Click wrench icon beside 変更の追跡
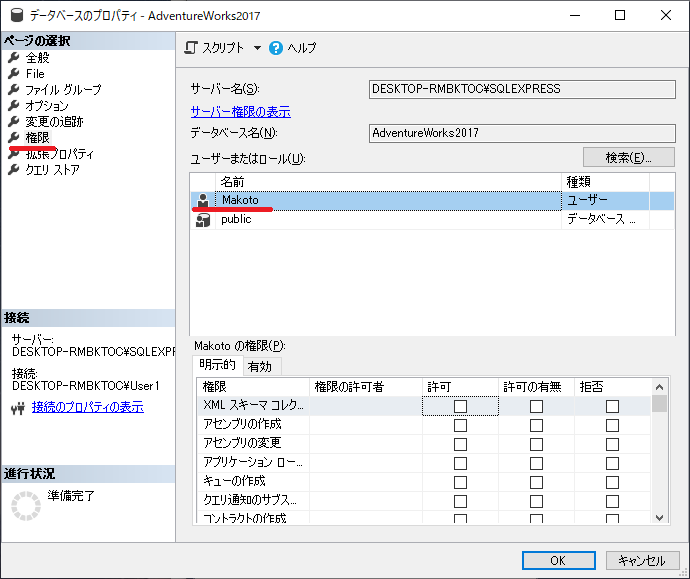690x579 pixels. point(14,121)
